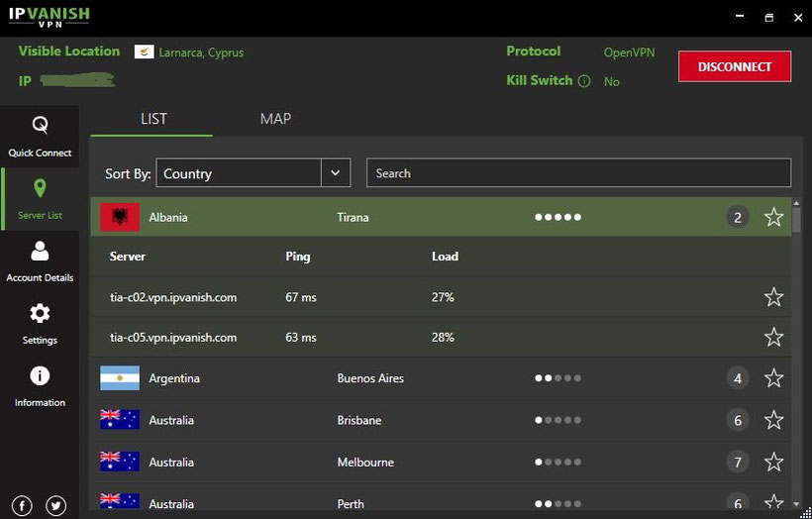Click the Kill Switch info icon

tap(584, 81)
